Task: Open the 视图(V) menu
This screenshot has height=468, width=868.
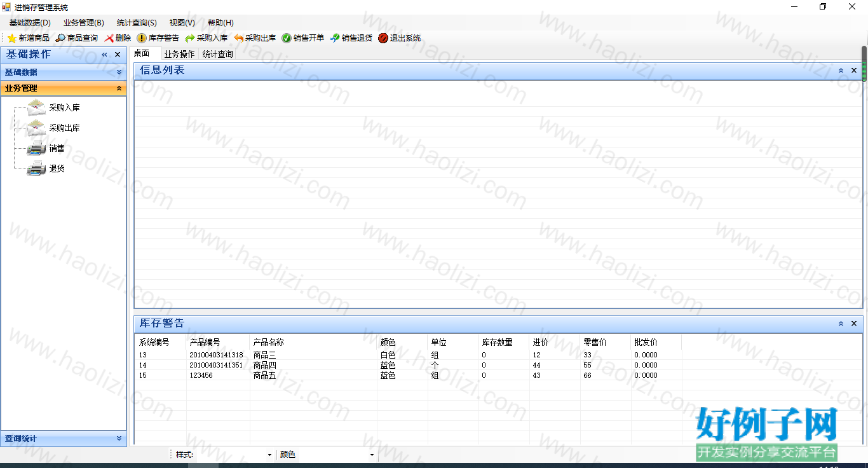Action: [182, 23]
